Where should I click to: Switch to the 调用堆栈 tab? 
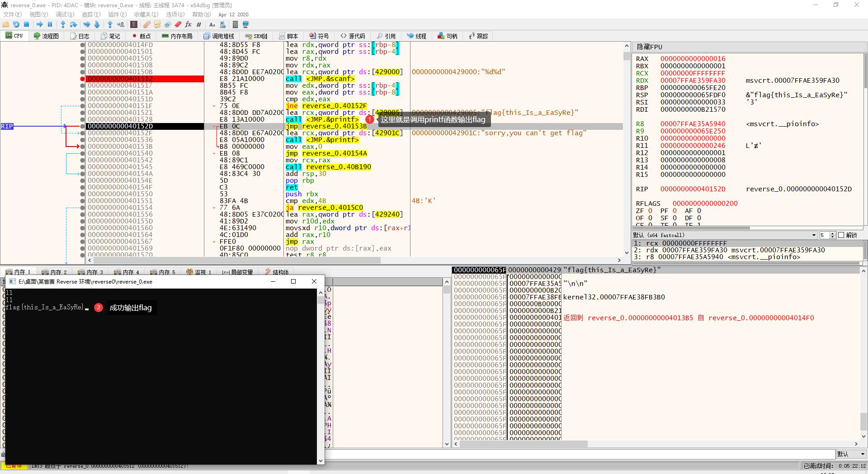[219, 36]
